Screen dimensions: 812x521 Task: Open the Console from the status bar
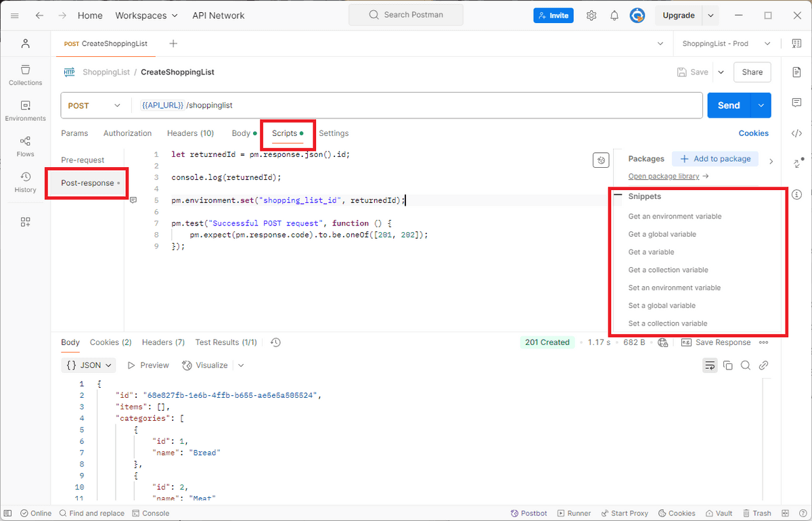coord(151,513)
